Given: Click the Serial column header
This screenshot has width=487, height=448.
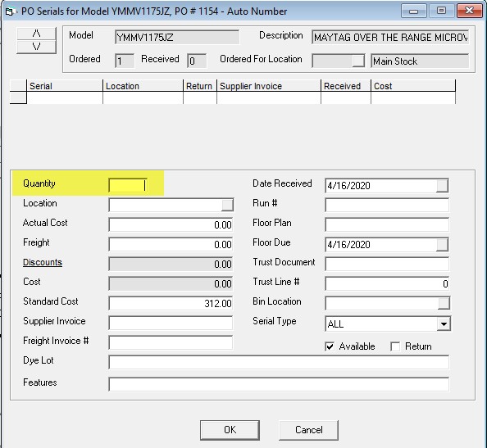Looking at the screenshot, I should pos(65,86).
